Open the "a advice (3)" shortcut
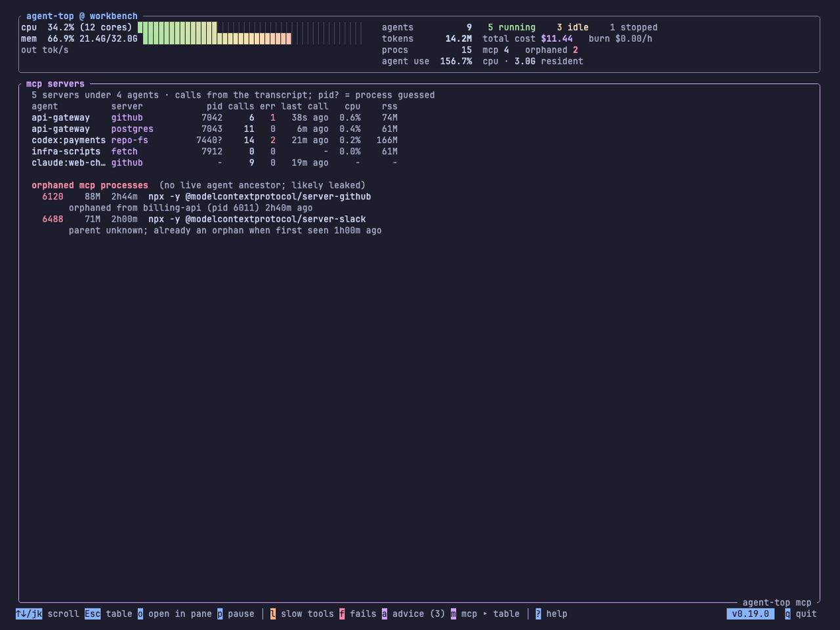Image resolution: width=840 pixels, height=630 pixels. tap(413, 614)
